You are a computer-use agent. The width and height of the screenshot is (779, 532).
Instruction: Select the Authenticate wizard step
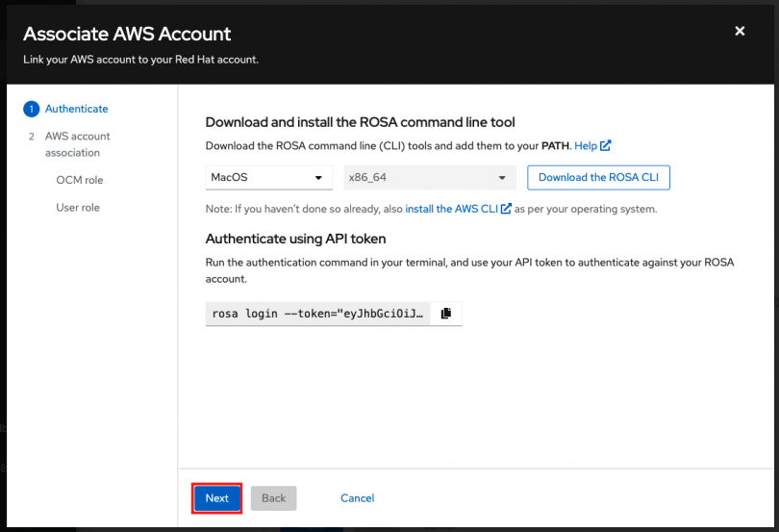[76, 110]
